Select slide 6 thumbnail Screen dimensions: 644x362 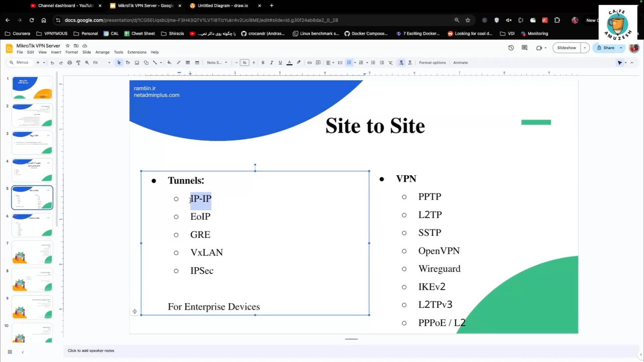[x=32, y=225]
